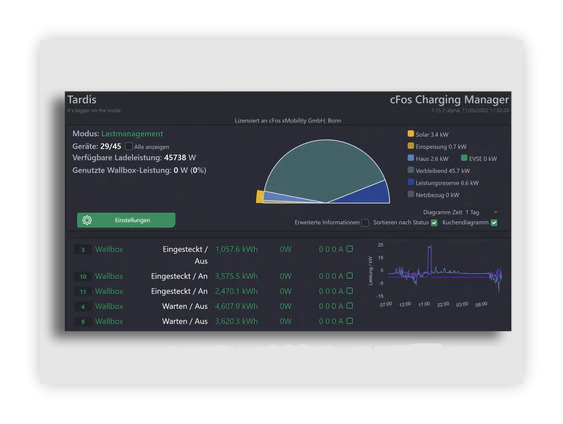
Task: Click the square icon in Wallbox 4 row
Action: [x=350, y=306]
